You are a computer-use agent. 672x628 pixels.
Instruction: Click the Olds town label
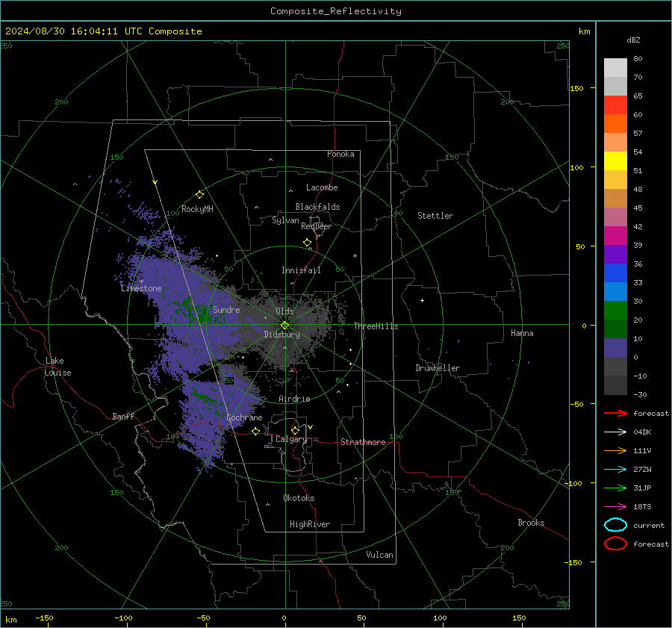pos(284,311)
